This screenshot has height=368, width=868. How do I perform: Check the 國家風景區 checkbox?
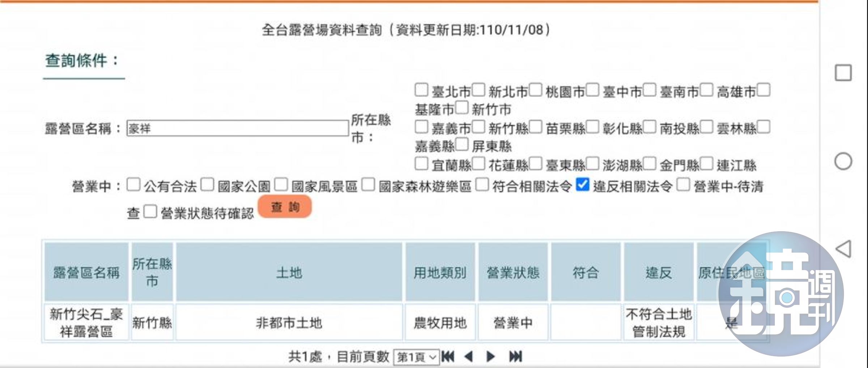click(281, 184)
